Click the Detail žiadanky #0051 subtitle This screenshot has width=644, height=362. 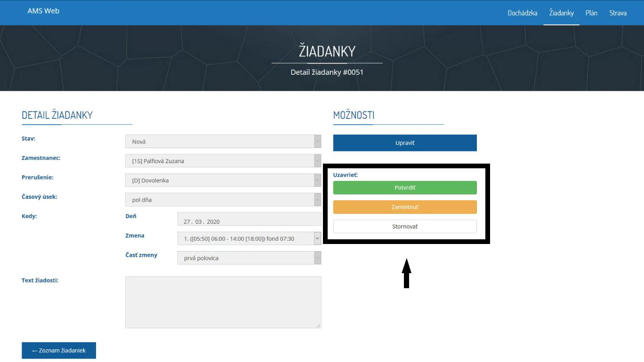327,72
